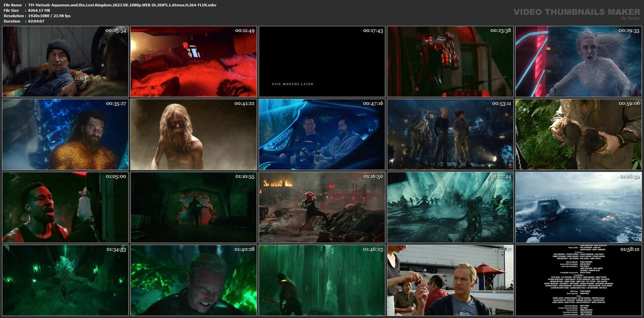Select the thumbnail stamped 01:40:28
The height and width of the screenshot is (318, 644).
point(194,280)
